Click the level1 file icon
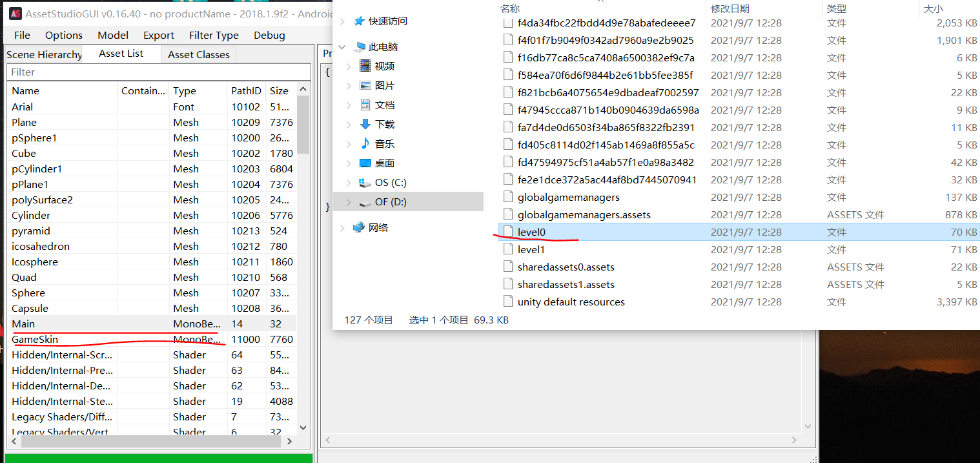The image size is (980, 463). (x=508, y=249)
